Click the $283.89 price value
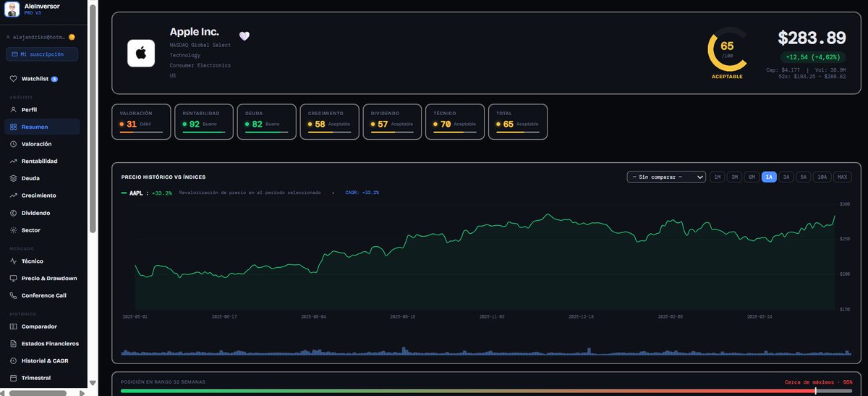 (812, 38)
